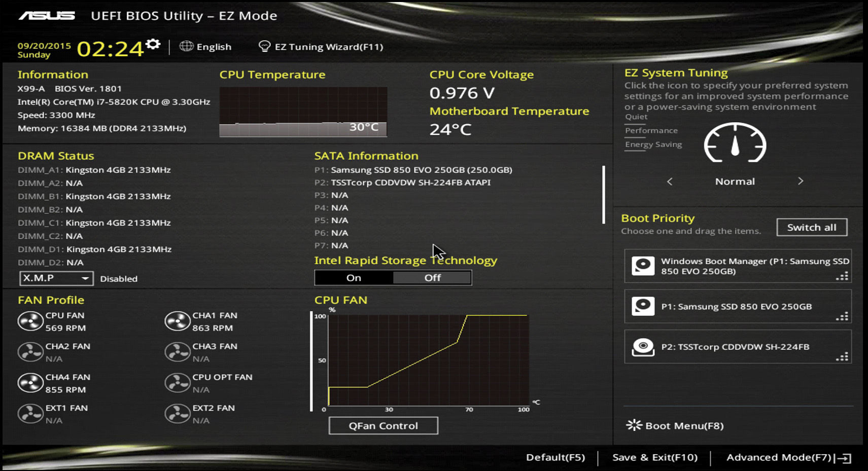868x471 pixels.
Task: Select Quiet tuning mode
Action: 636,117
